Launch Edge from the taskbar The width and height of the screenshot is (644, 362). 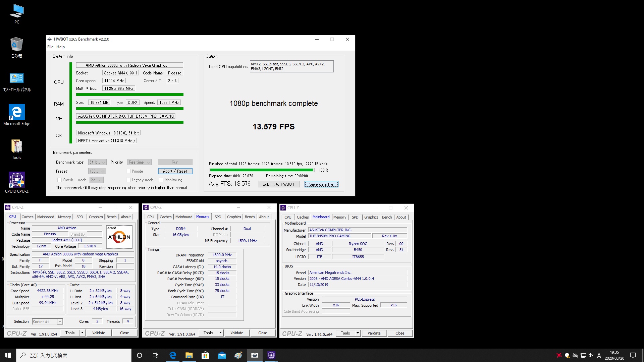(x=173, y=355)
